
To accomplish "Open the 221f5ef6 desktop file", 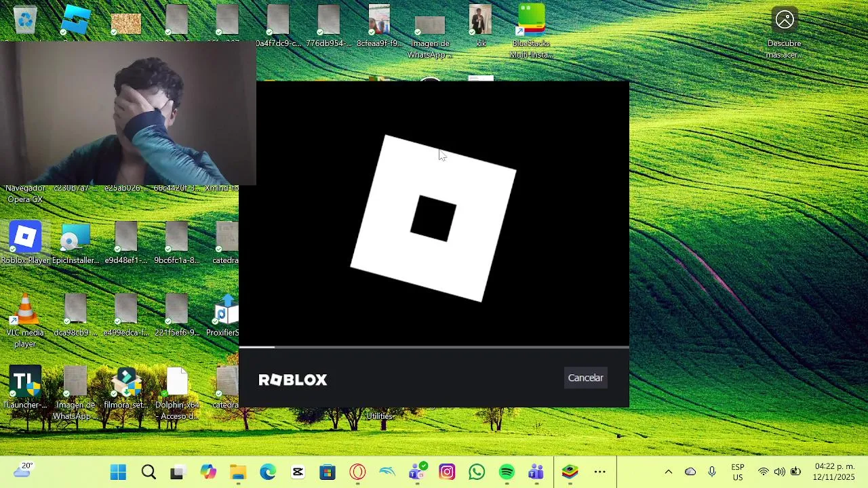I will point(176,315).
